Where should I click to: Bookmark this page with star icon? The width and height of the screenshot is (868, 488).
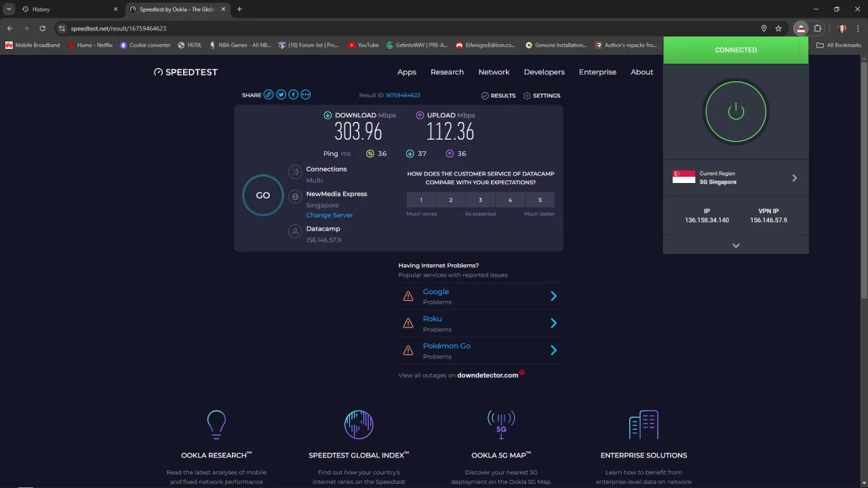(778, 28)
